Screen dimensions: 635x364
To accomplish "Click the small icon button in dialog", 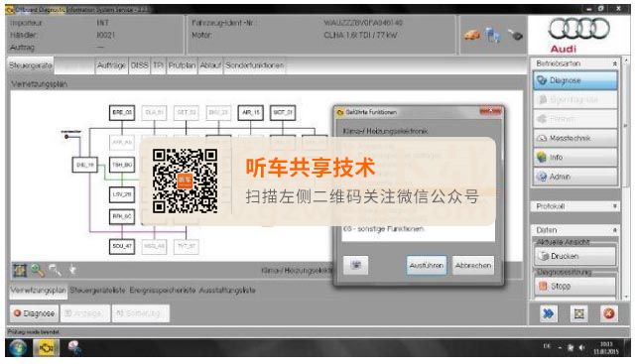I will [356, 265].
